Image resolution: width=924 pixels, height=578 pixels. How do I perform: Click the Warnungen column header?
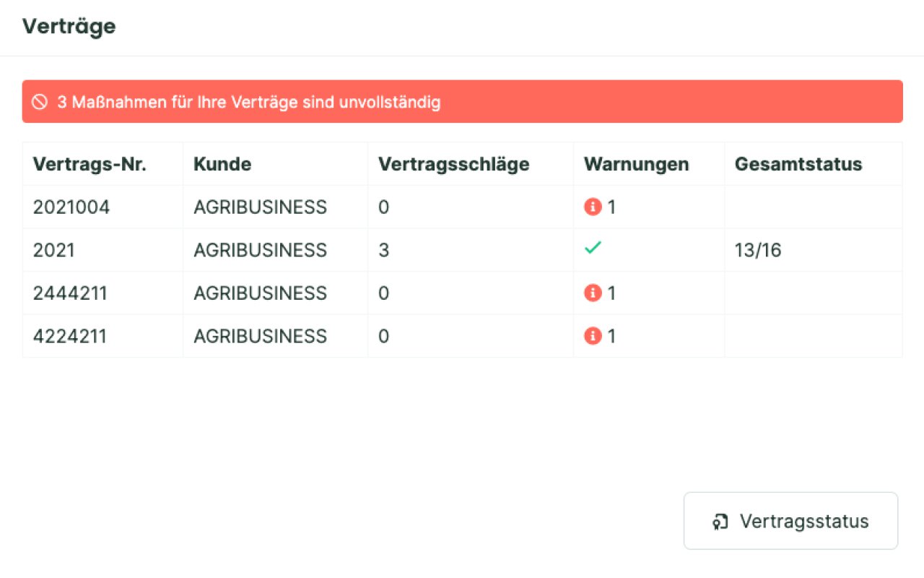[636, 164]
